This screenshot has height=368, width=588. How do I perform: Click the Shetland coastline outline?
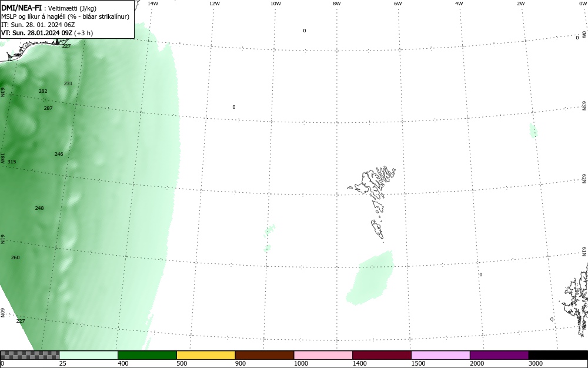[x=576, y=300]
